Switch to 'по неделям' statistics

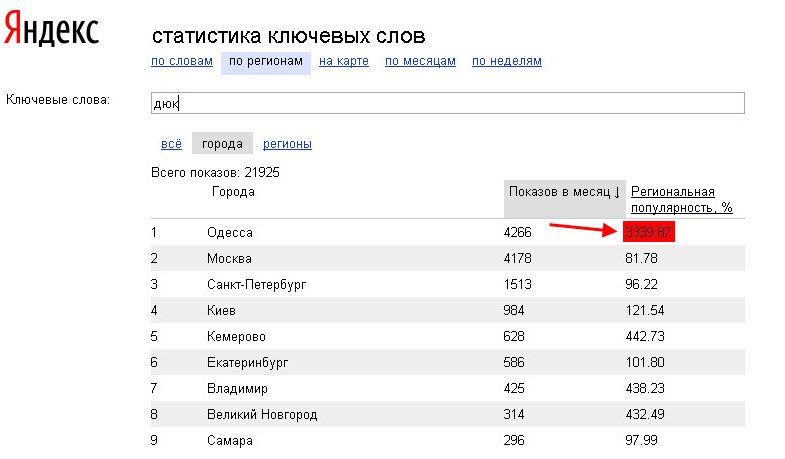click(507, 61)
